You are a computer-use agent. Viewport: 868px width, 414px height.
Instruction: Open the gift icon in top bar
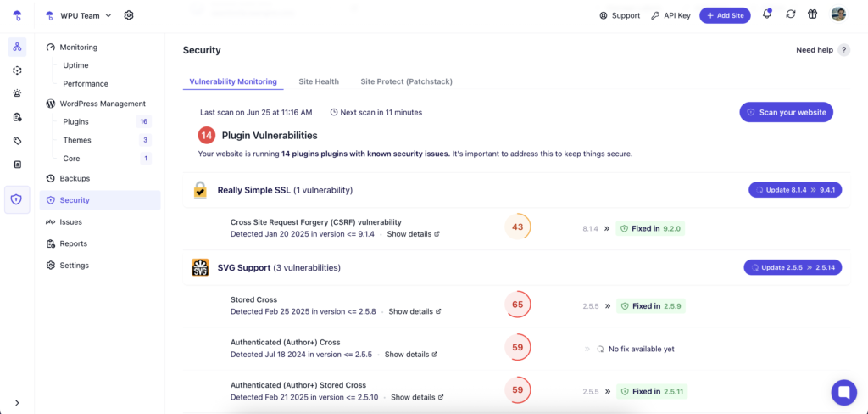(x=812, y=14)
